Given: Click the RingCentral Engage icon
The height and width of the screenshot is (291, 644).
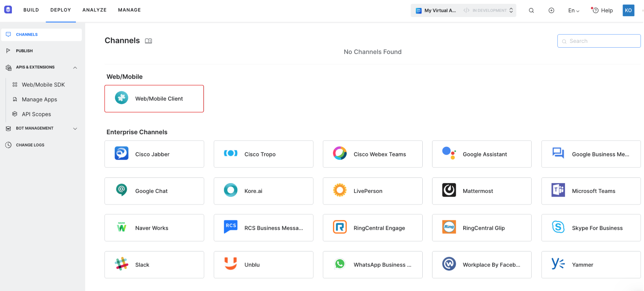Looking at the screenshot, I should tap(340, 227).
